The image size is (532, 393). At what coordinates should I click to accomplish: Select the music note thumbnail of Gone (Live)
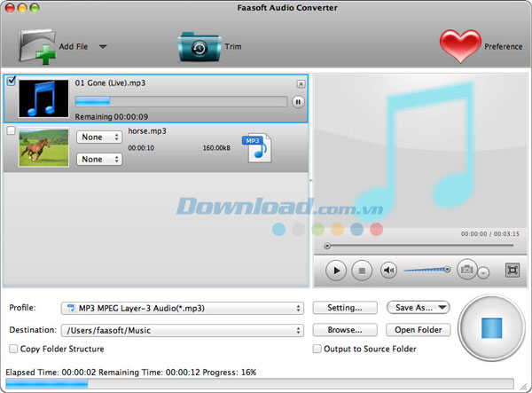(43, 98)
